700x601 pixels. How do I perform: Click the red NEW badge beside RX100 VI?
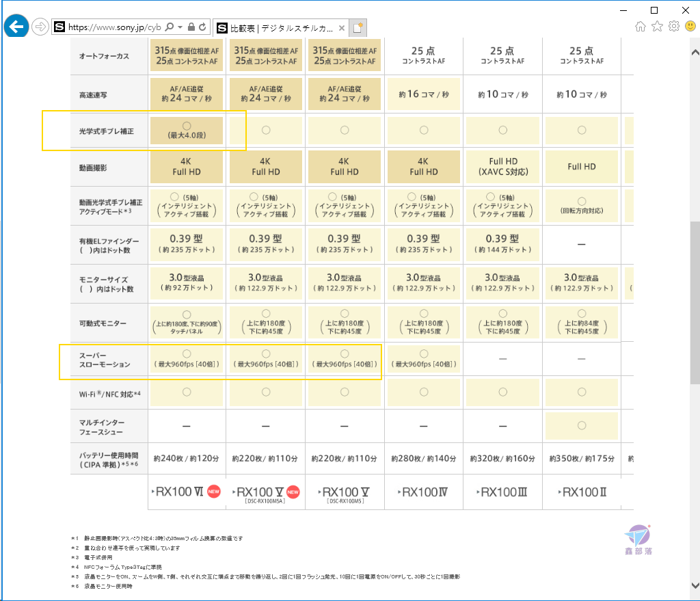click(x=214, y=492)
